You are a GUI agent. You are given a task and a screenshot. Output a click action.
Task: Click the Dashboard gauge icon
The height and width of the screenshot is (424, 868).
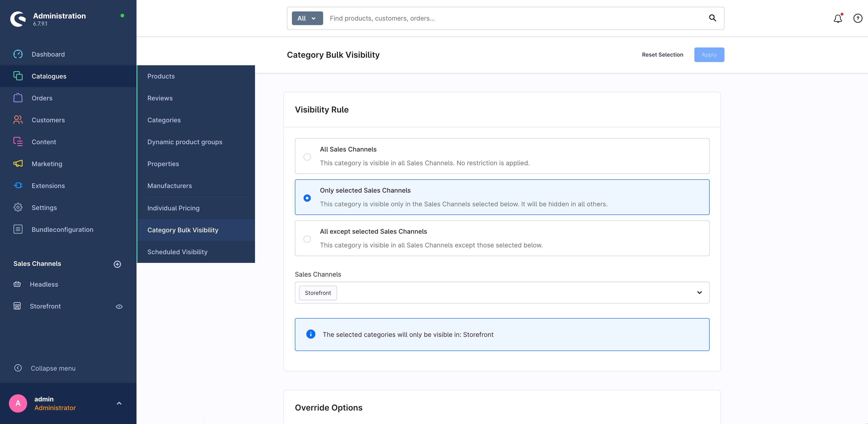18,54
